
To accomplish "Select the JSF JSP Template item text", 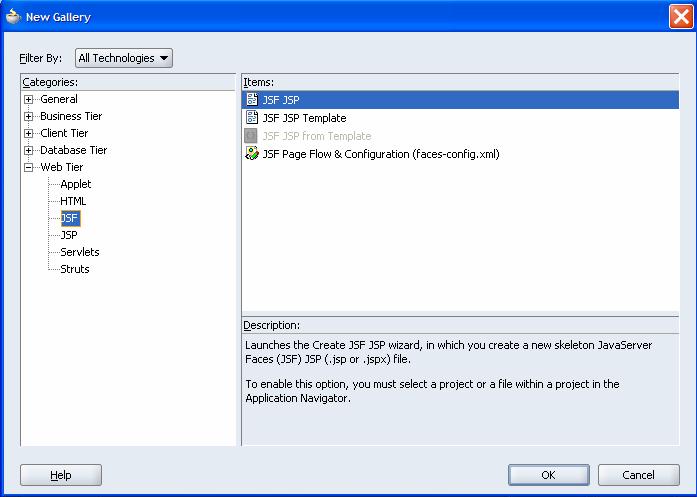I will pos(304,118).
